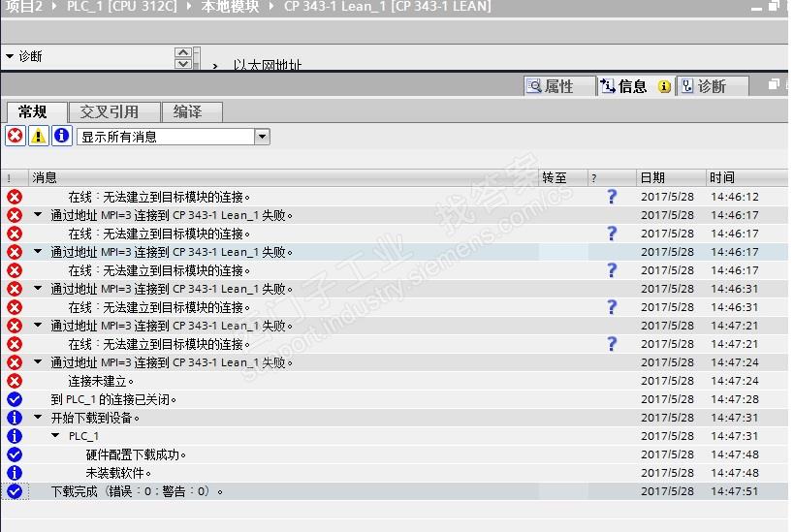Click date cell in the 14:47:28 row
Viewport: 794px width, 532px height.
pos(667,399)
